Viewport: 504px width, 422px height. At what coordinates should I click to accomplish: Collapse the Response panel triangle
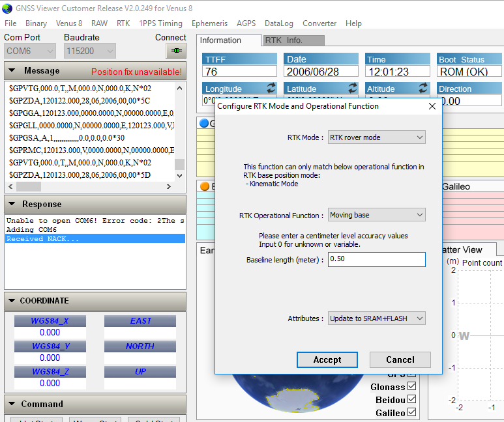pyautogui.click(x=12, y=204)
